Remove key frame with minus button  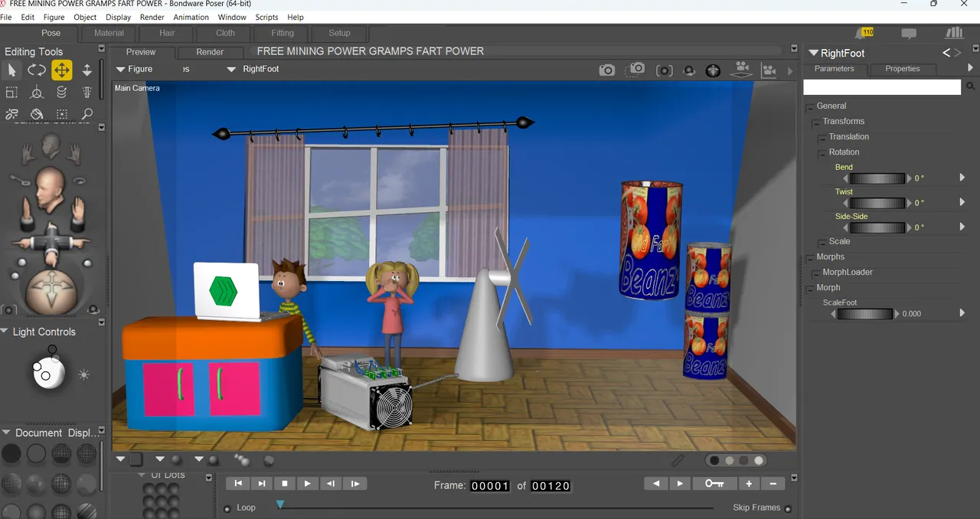click(773, 483)
